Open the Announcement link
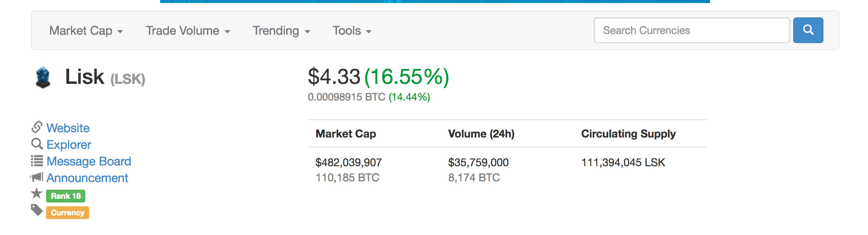The image size is (868, 235). click(87, 178)
